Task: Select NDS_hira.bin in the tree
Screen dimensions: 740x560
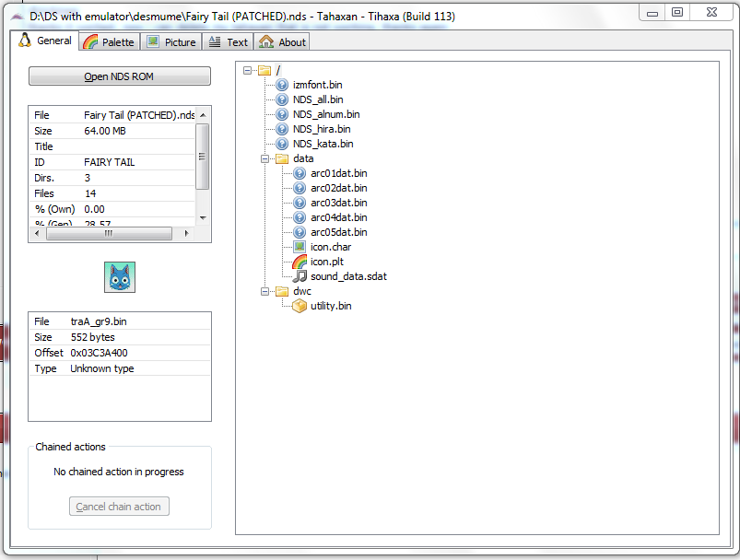Action: [x=322, y=129]
